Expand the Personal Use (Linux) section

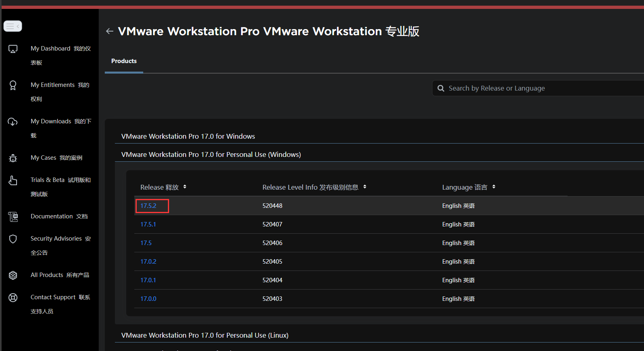205,335
